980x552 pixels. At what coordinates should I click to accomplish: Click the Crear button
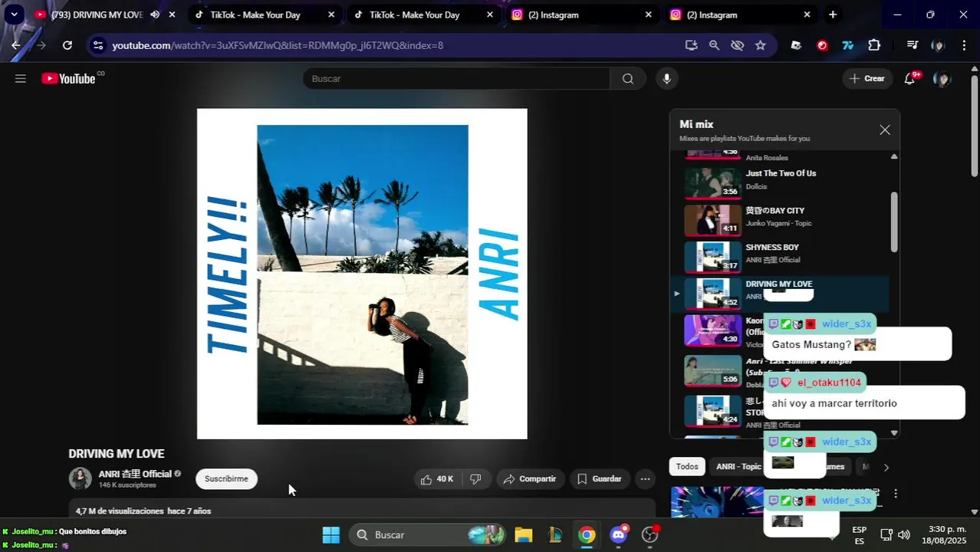pyautogui.click(x=867, y=78)
